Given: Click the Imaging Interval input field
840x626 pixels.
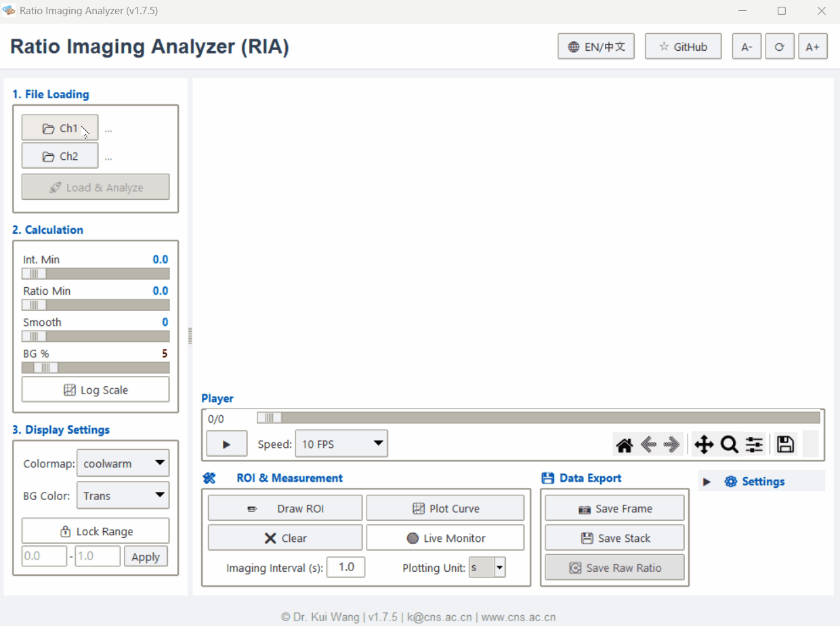Looking at the screenshot, I should [x=345, y=567].
